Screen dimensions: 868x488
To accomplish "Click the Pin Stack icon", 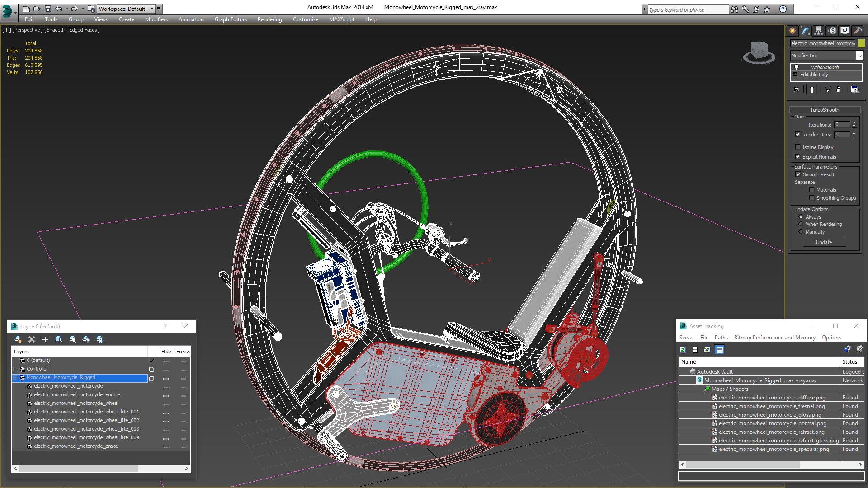I will (x=796, y=89).
